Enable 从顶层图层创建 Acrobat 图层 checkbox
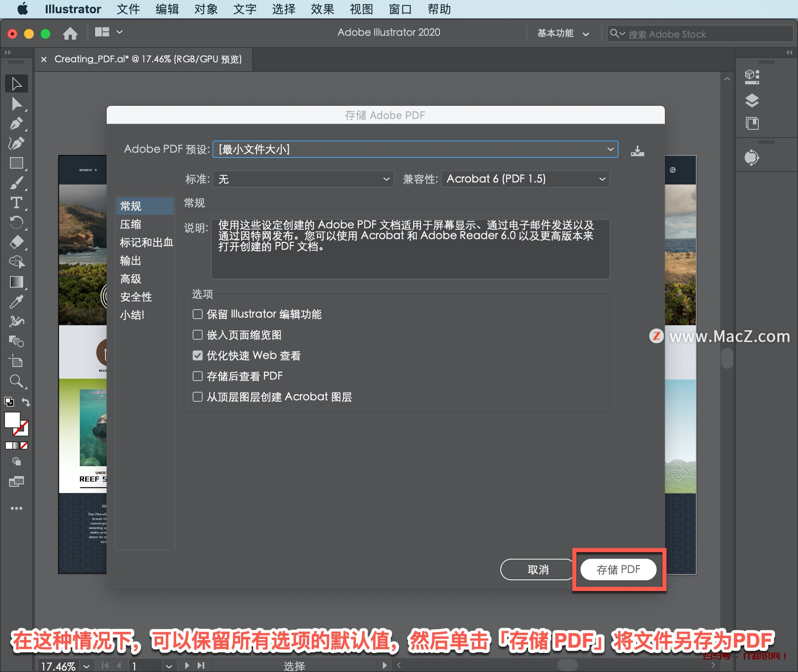The width and height of the screenshot is (798, 672). tap(198, 397)
